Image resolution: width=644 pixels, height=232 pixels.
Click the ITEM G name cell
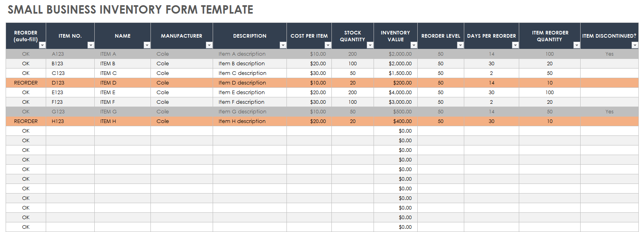click(122, 112)
